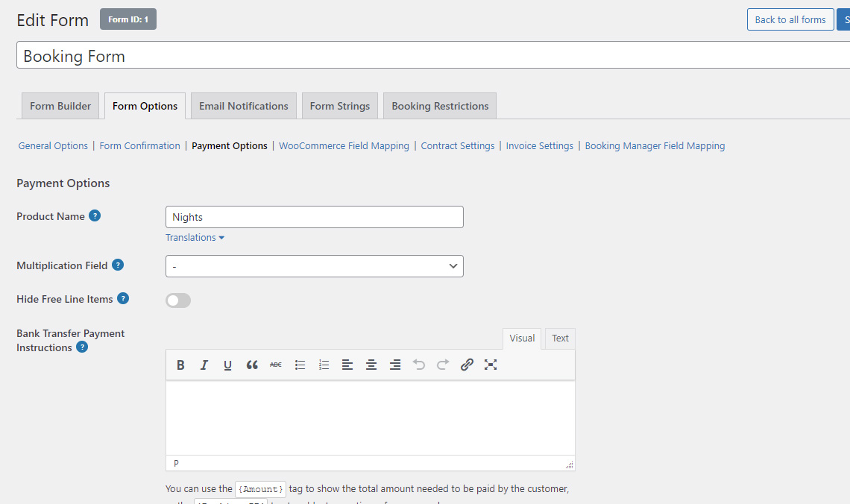Screen dimensions: 850x504
Task: Click the {Amount} tag code text
Action: (x=261, y=489)
